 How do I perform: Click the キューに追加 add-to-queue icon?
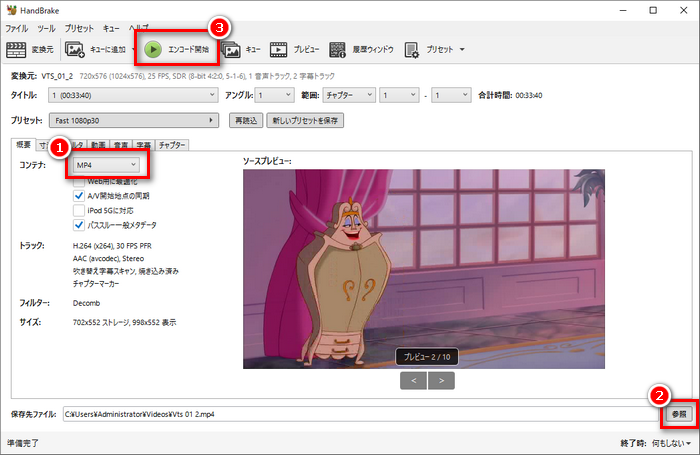[75, 48]
